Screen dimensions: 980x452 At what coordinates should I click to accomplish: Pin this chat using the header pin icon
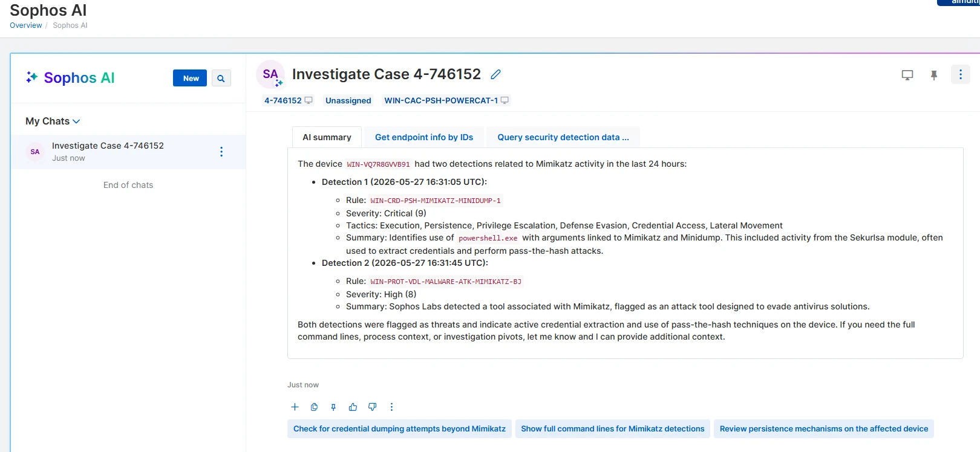coord(934,75)
